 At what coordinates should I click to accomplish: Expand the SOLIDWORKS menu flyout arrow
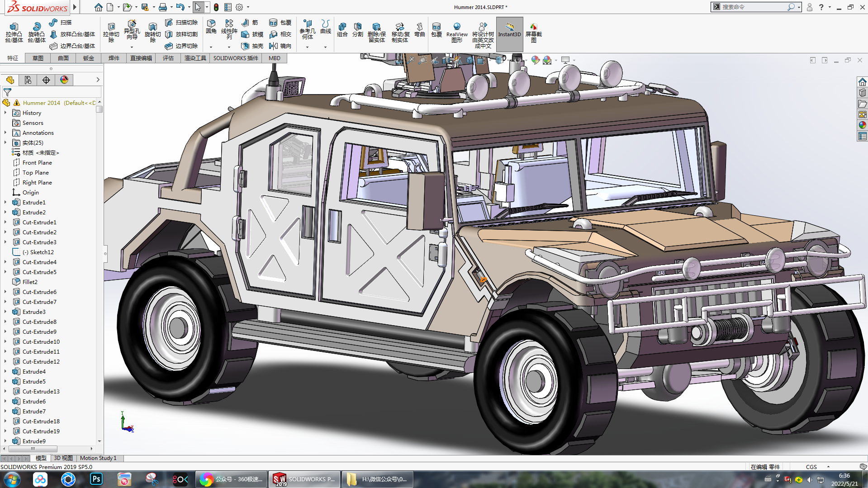(x=75, y=7)
